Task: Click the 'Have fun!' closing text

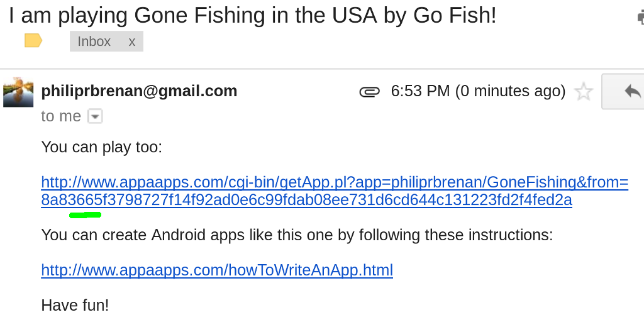Action: pos(75,305)
